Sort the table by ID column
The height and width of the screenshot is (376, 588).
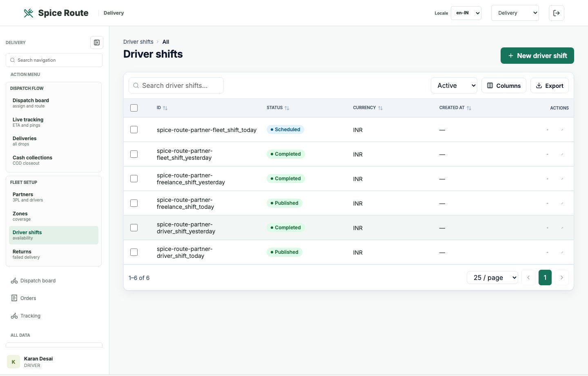162,108
